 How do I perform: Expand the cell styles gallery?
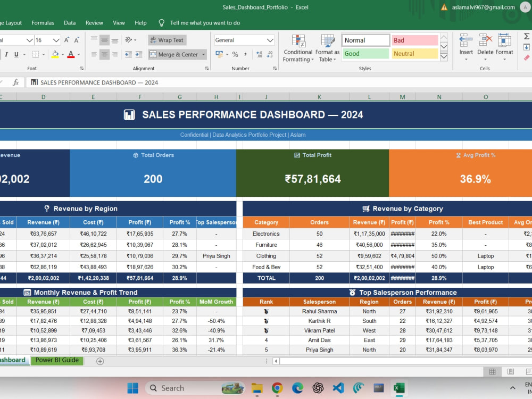tap(444, 57)
